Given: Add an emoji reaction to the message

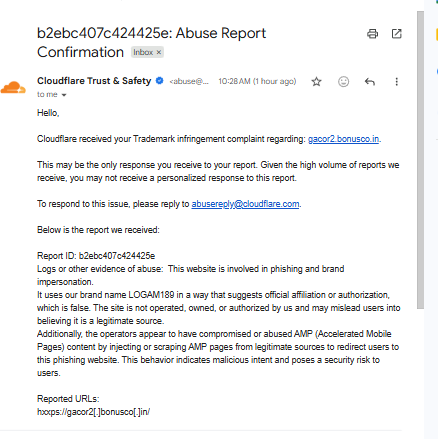Looking at the screenshot, I should click(343, 82).
